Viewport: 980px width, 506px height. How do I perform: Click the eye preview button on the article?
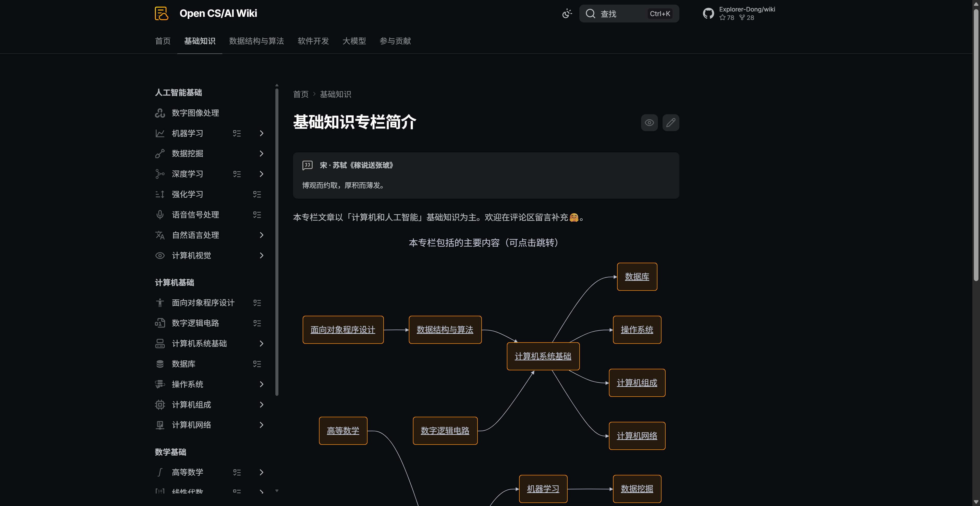tap(650, 122)
